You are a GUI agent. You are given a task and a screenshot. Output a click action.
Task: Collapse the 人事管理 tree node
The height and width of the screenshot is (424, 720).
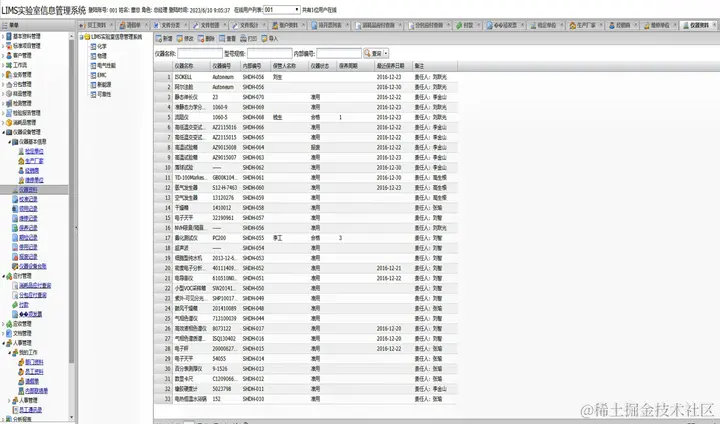(x=3, y=343)
